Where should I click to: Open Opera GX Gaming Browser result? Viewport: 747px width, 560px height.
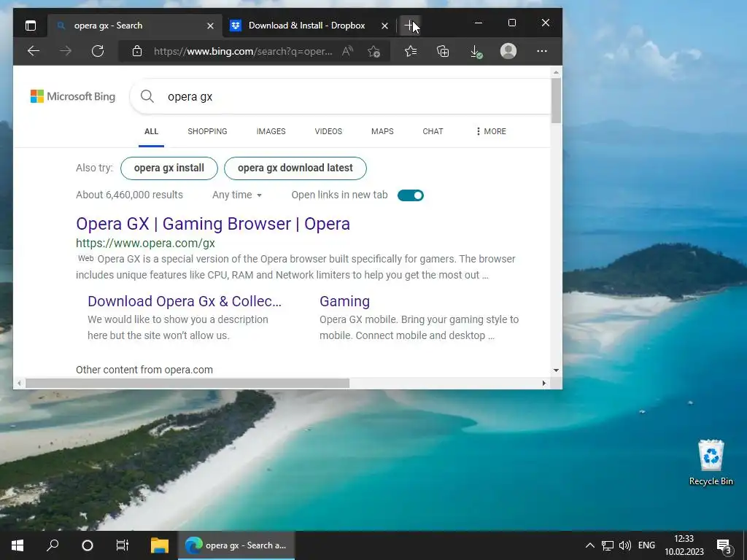pyautogui.click(x=213, y=224)
